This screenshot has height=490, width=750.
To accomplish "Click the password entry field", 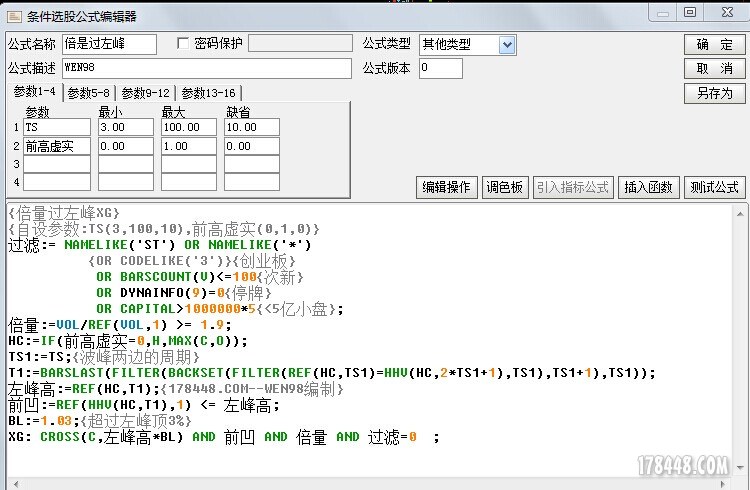I will 298,44.
